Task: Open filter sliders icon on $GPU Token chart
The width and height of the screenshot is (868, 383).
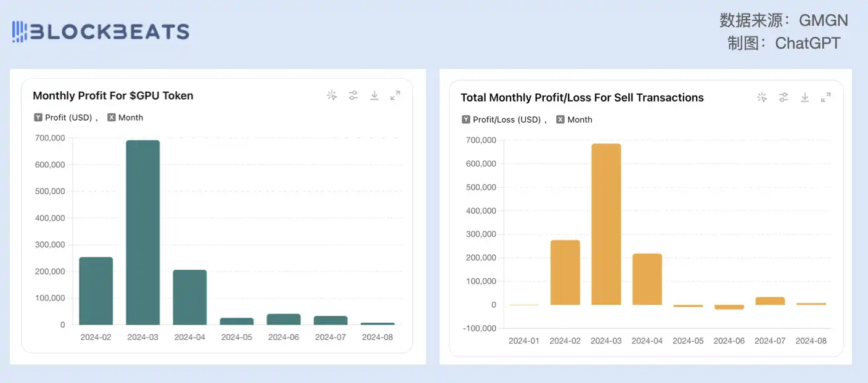Action: pos(353,95)
